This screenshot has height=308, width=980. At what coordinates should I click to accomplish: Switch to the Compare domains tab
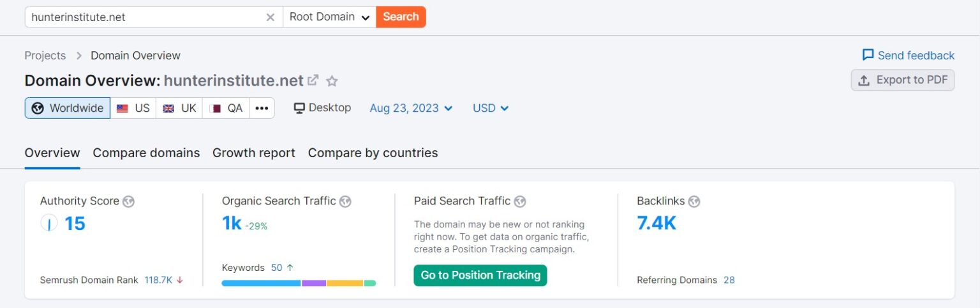[x=146, y=153]
